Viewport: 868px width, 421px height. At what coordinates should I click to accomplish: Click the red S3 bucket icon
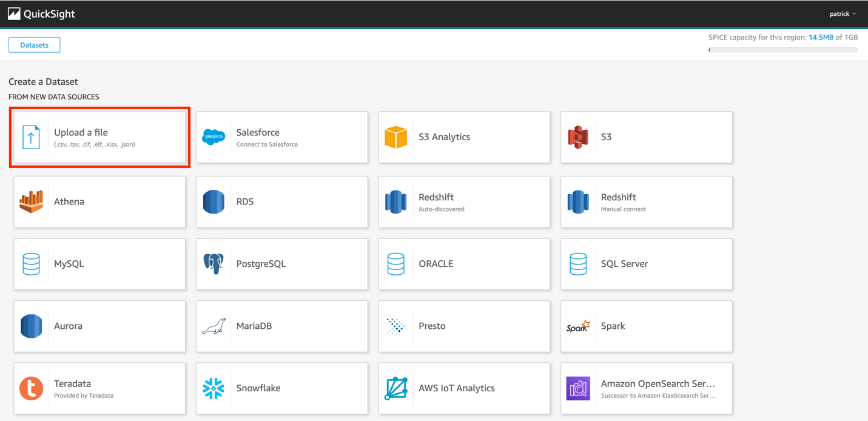point(578,137)
